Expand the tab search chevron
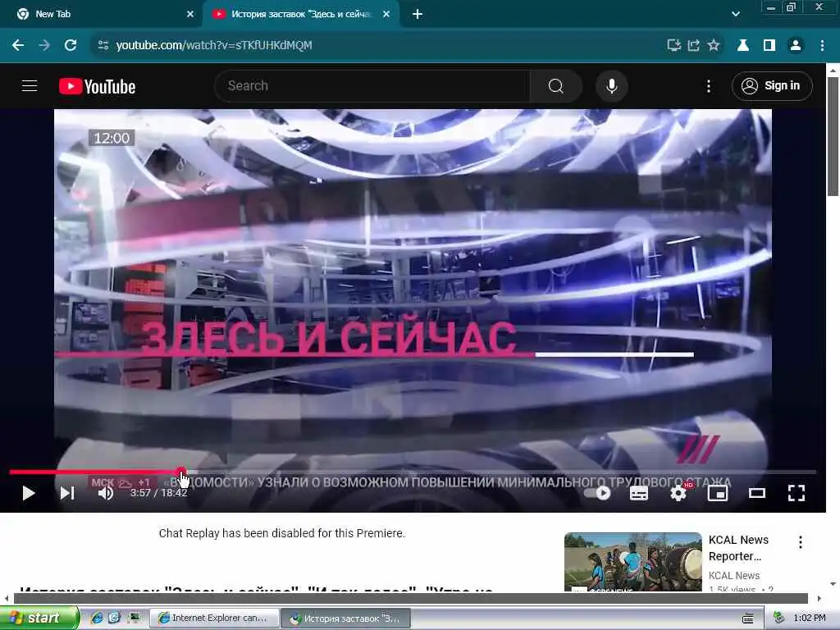 (x=736, y=14)
